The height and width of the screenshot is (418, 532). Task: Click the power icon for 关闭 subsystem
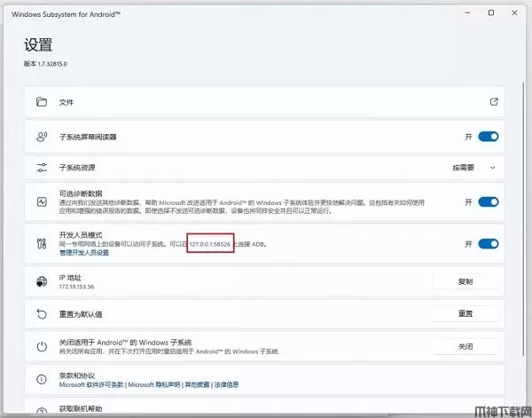coord(42,347)
